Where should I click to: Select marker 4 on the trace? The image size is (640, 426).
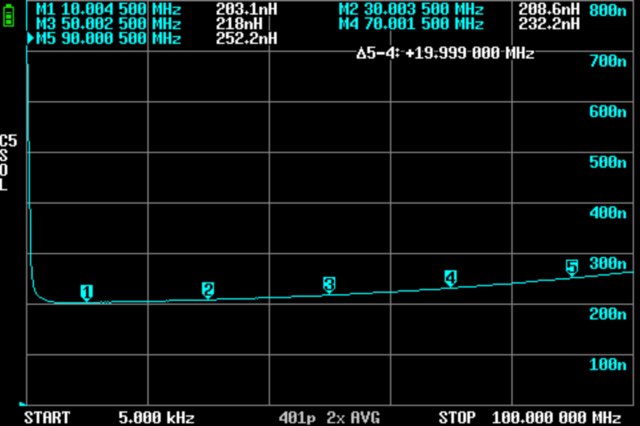(450, 277)
